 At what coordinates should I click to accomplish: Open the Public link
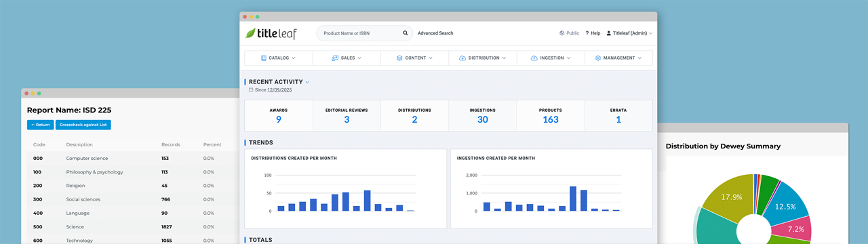(x=573, y=33)
